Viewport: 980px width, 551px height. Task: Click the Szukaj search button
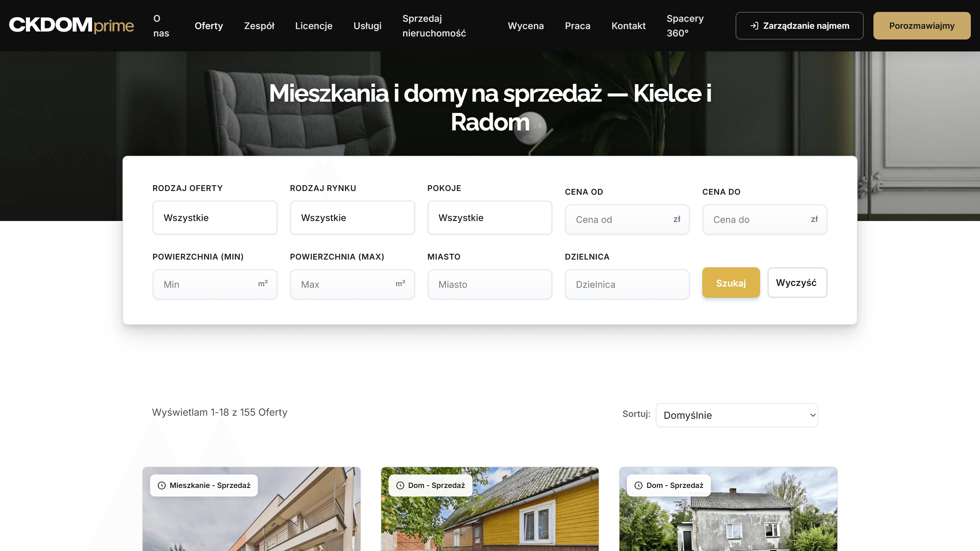click(731, 283)
